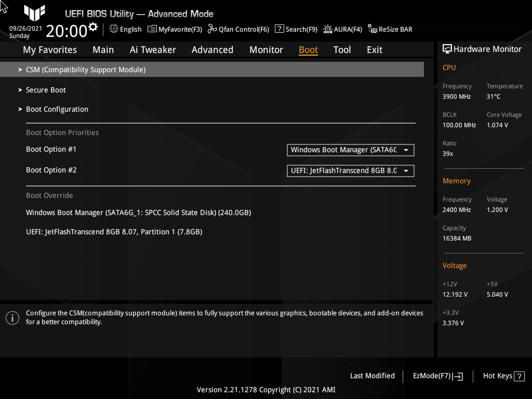Open the Secure Boot submenu
This screenshot has width=532, height=399.
click(x=46, y=89)
